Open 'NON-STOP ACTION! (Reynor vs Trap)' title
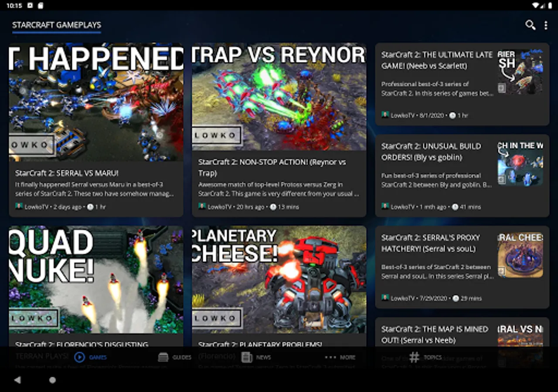 coord(272,167)
